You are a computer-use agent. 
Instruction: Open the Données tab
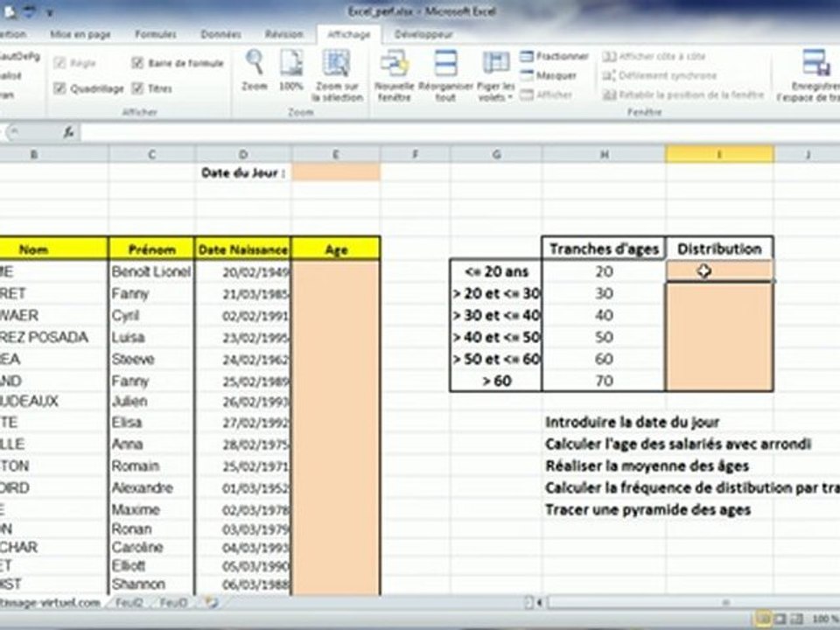pyautogui.click(x=220, y=34)
